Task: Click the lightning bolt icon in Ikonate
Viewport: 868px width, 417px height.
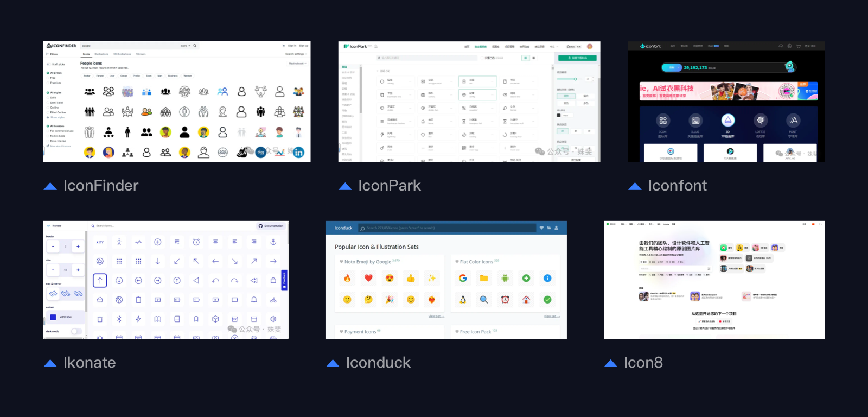Action: [138, 319]
